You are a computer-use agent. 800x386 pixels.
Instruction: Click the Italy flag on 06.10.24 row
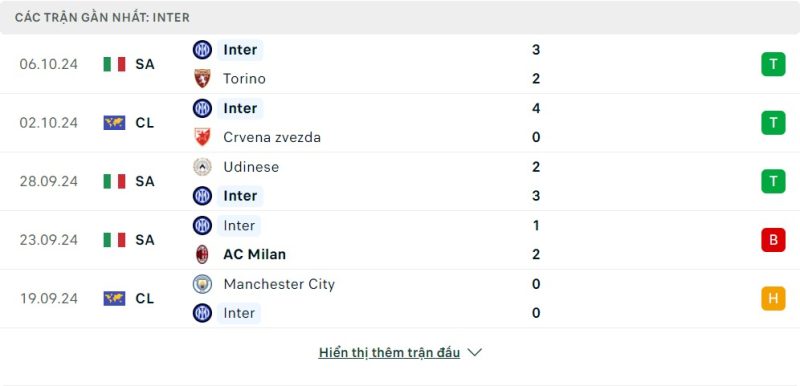pyautogui.click(x=114, y=64)
